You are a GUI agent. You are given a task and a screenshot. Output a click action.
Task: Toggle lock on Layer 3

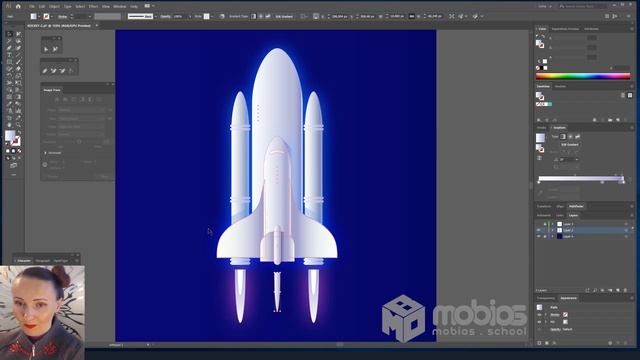point(544,224)
